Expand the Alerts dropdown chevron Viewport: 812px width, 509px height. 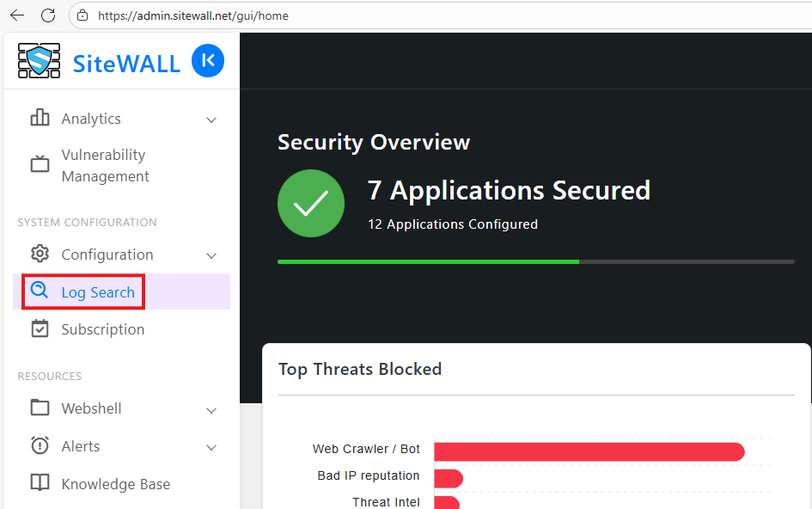point(211,447)
